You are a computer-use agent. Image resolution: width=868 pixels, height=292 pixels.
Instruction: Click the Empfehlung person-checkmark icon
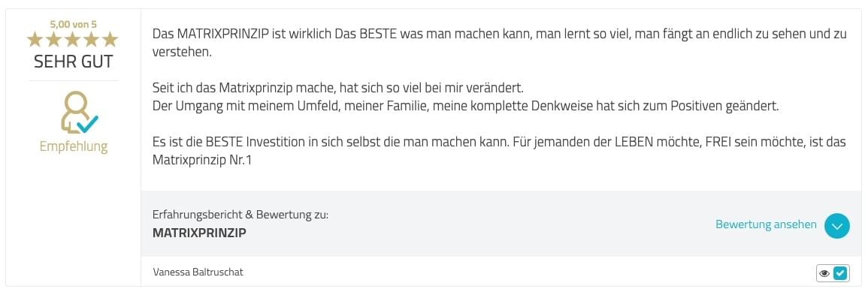click(x=79, y=113)
